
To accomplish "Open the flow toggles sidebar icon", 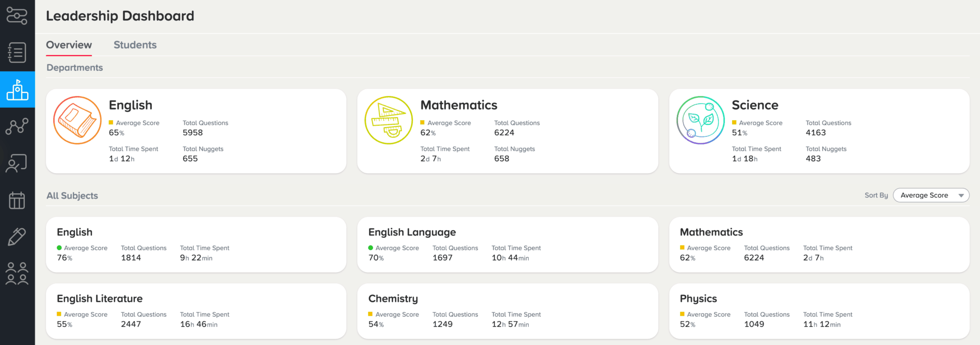I will pyautogui.click(x=17, y=16).
